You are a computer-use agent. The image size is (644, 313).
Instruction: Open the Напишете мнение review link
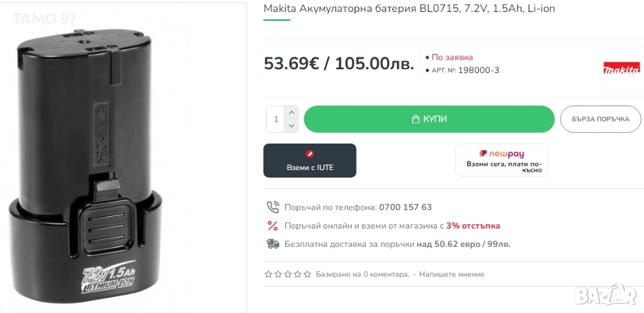pos(452,275)
